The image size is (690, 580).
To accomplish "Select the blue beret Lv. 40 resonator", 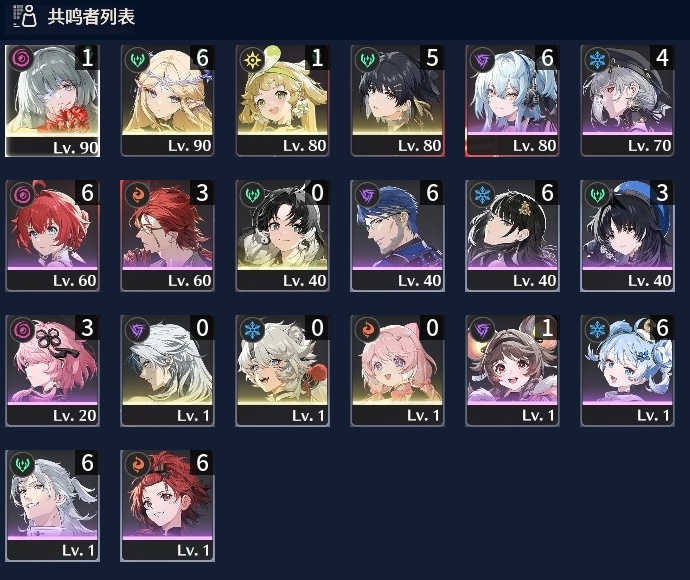I will 627,236.
